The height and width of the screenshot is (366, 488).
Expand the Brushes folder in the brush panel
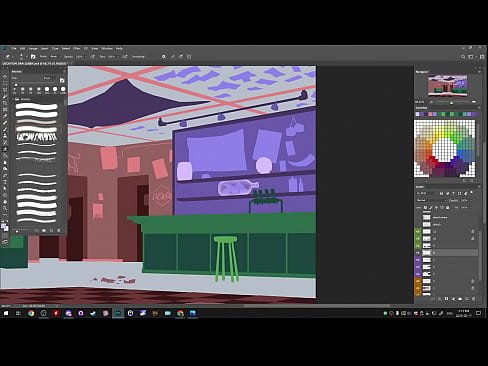pos(13,99)
